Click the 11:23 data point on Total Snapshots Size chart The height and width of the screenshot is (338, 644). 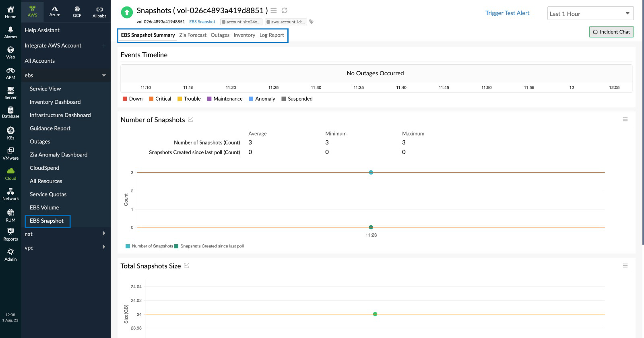(x=375, y=314)
